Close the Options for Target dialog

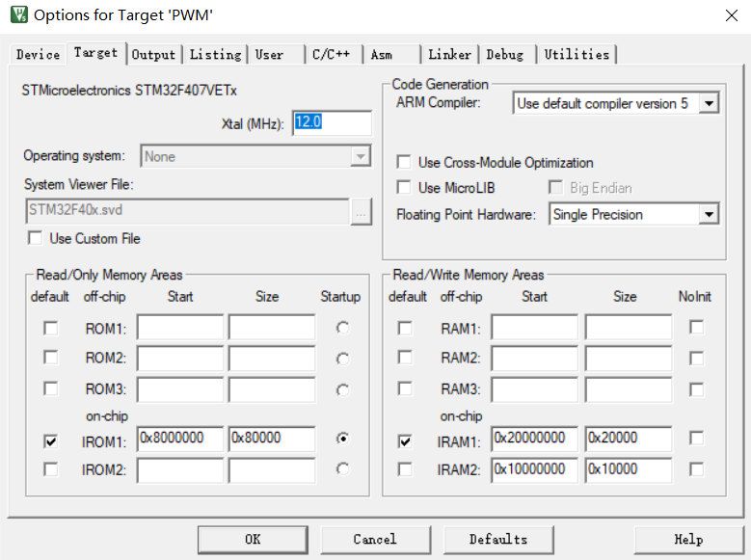pos(732,15)
